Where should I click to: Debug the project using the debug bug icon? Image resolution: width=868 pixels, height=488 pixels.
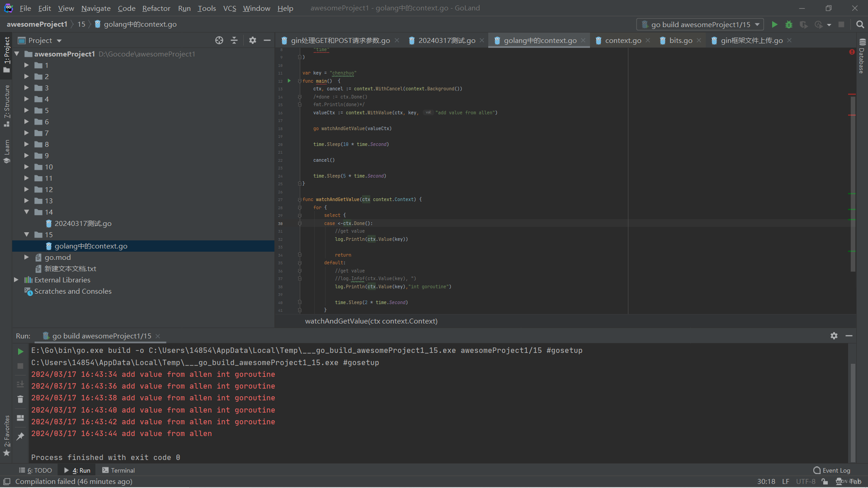[x=789, y=24]
